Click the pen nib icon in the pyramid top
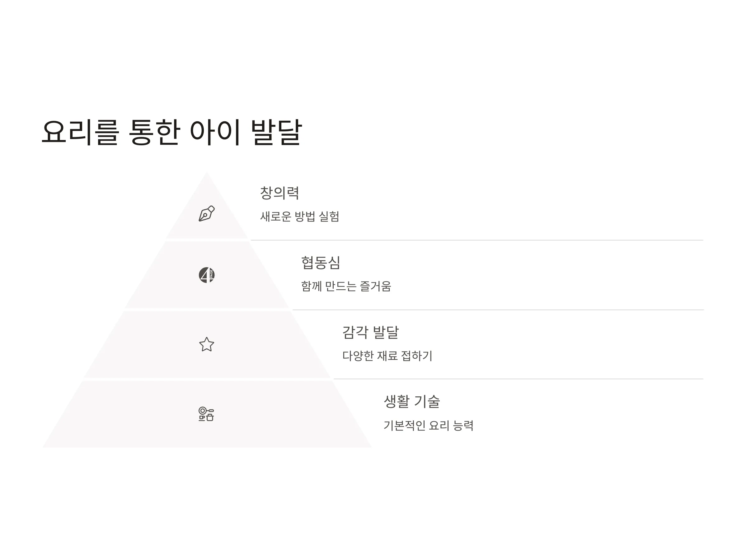 tap(206, 213)
